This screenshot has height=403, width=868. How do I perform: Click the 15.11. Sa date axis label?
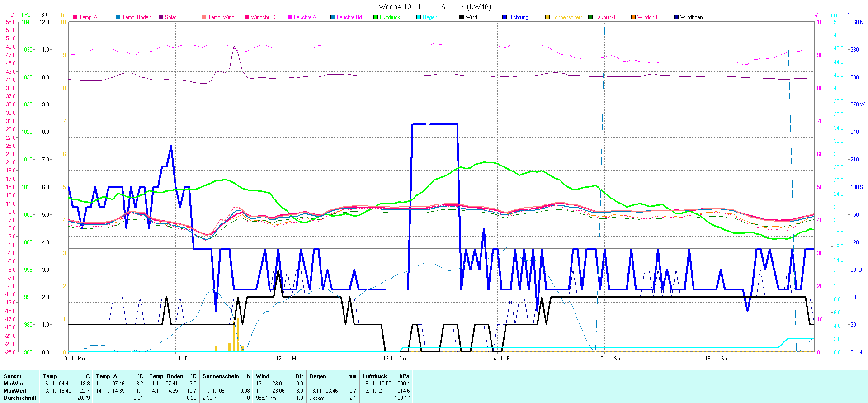point(609,359)
